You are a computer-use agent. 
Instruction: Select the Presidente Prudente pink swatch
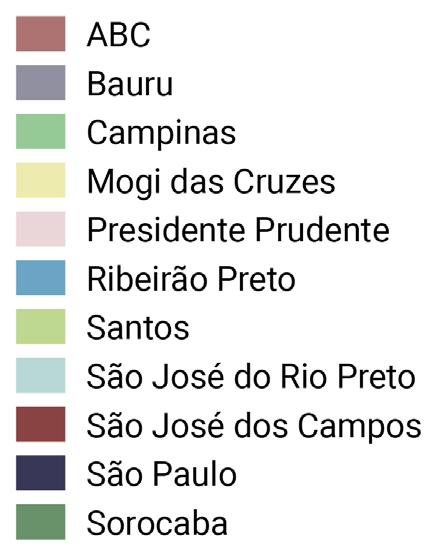(41, 229)
